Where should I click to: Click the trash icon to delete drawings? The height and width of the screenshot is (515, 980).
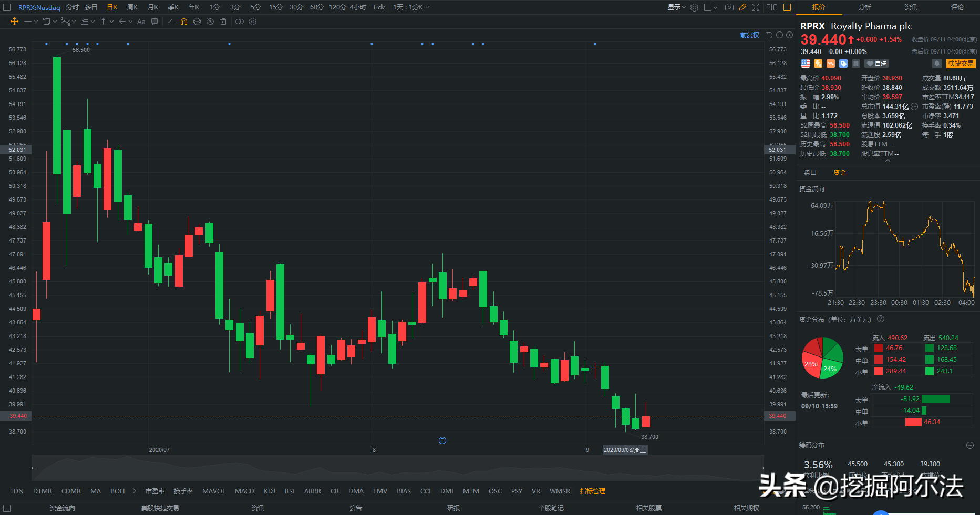pyautogui.click(x=223, y=22)
